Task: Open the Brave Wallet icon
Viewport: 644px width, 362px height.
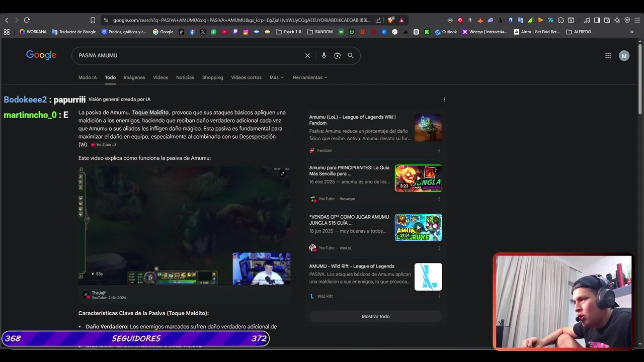Action: tap(607, 20)
